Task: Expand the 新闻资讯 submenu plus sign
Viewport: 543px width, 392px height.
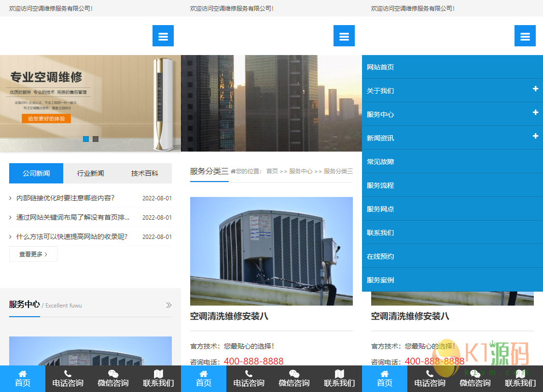Action: click(x=535, y=136)
